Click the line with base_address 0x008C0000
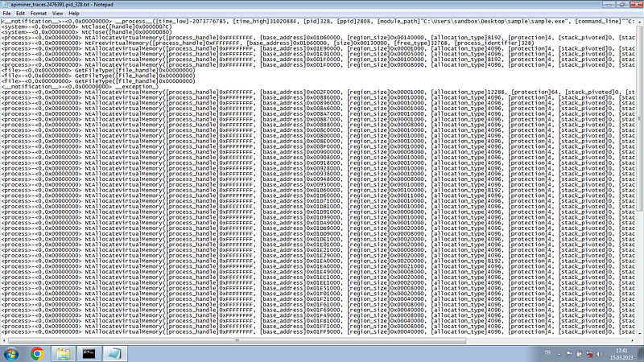 (318, 130)
